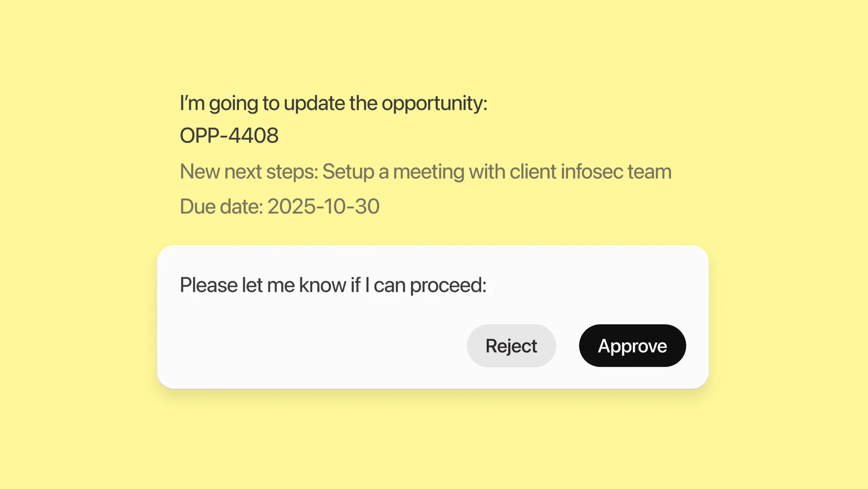Click the word "meeting" in next steps

pos(428,172)
